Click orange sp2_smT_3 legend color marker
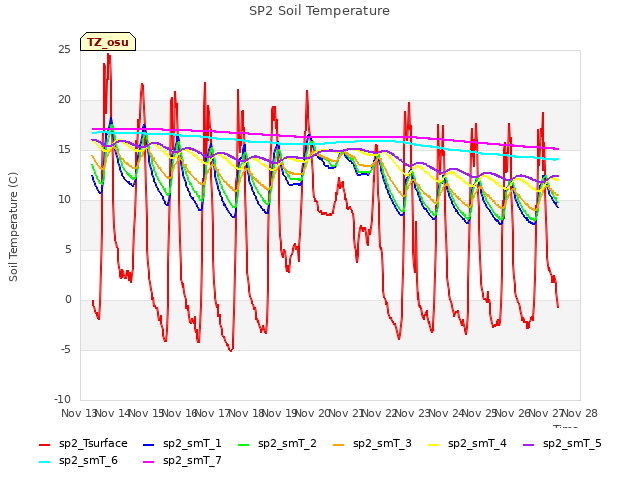 (338, 445)
